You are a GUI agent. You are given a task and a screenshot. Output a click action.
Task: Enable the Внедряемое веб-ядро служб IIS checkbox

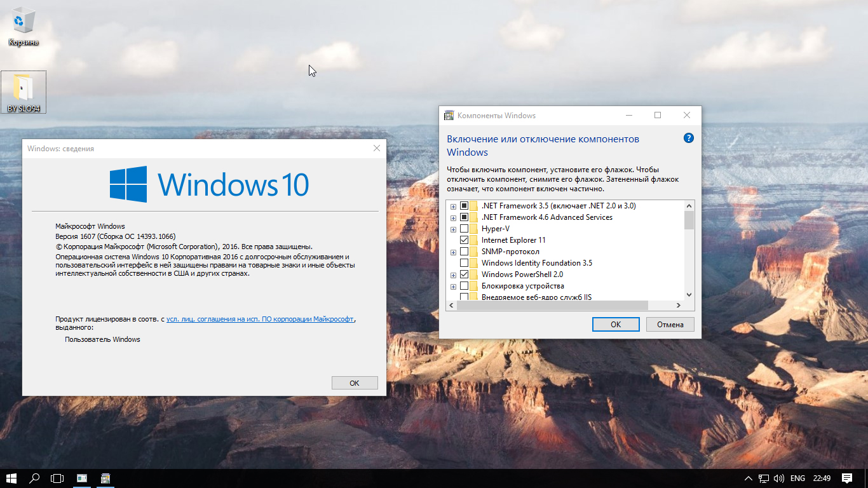pos(464,297)
